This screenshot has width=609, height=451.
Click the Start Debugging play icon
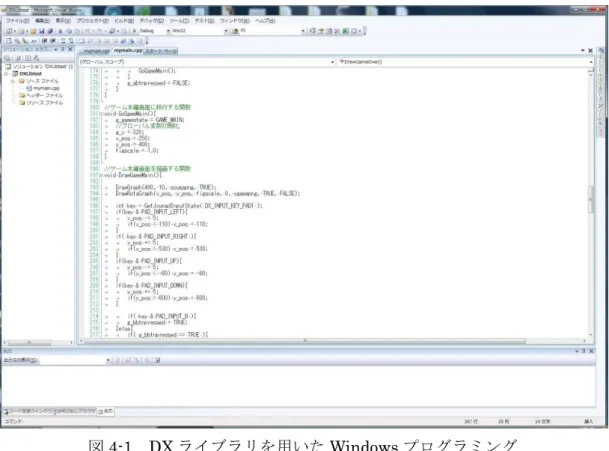tap(134, 31)
